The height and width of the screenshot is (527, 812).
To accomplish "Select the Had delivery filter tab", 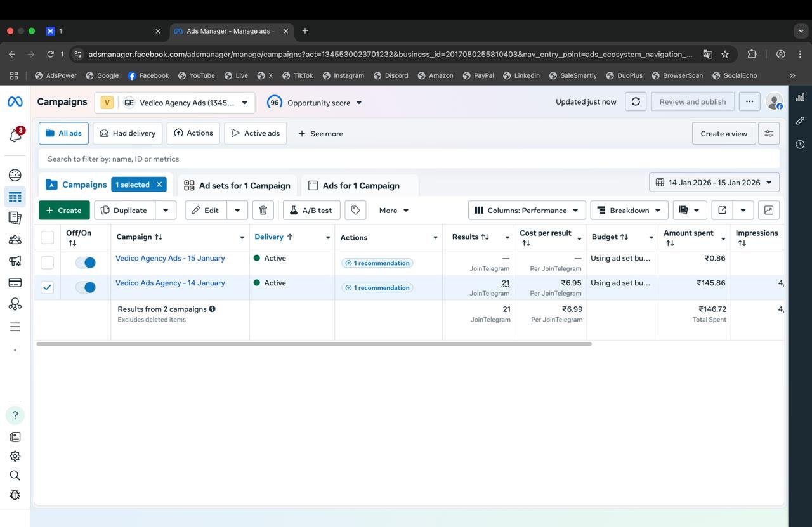I will [128, 133].
